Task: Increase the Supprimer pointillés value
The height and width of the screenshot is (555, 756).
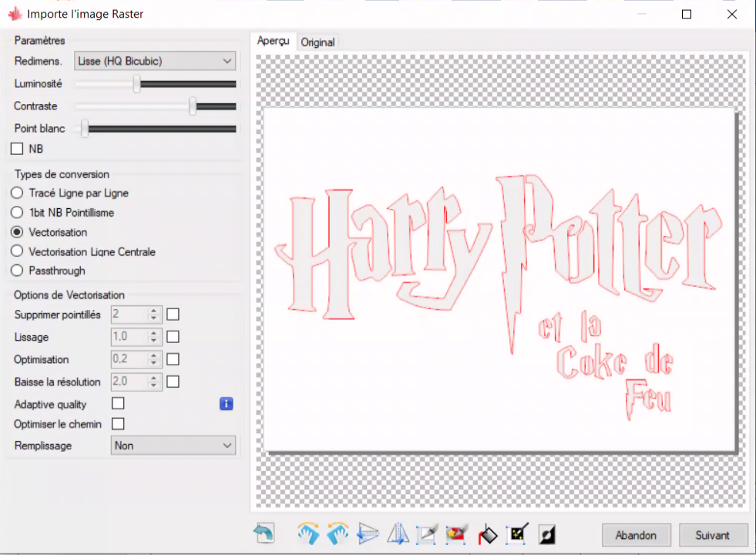Action: coord(153,311)
